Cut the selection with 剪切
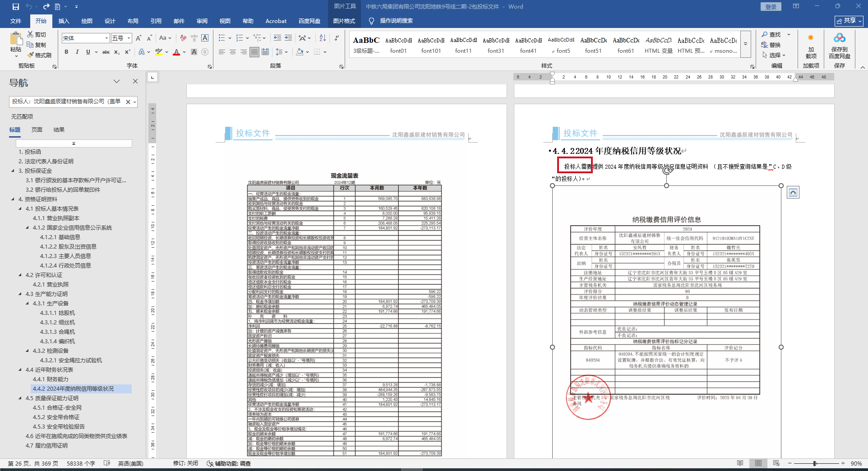868x471 pixels. pyautogui.click(x=37, y=34)
